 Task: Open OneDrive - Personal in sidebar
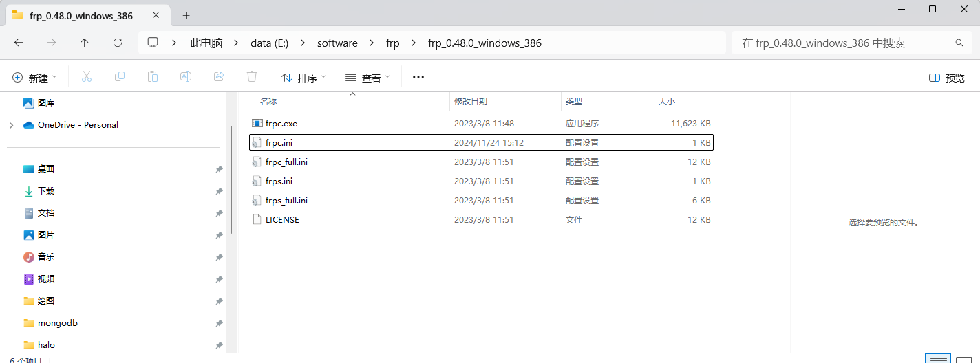coord(78,125)
